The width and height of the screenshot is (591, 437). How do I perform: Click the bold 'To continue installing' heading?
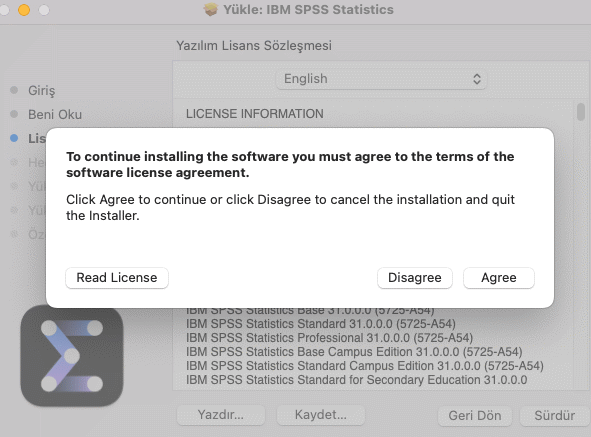[290, 164]
